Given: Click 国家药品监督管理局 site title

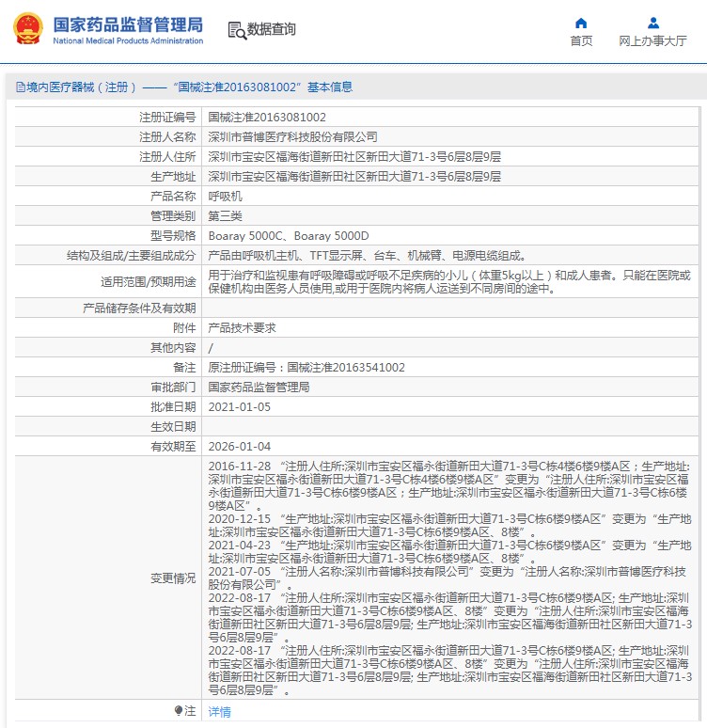Looking at the screenshot, I should [x=128, y=24].
